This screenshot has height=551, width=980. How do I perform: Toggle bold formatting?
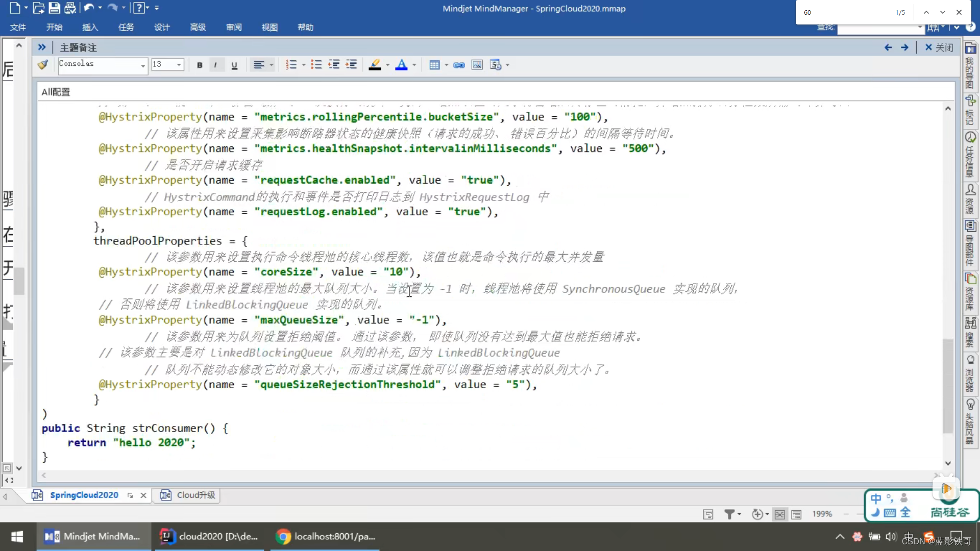200,65
